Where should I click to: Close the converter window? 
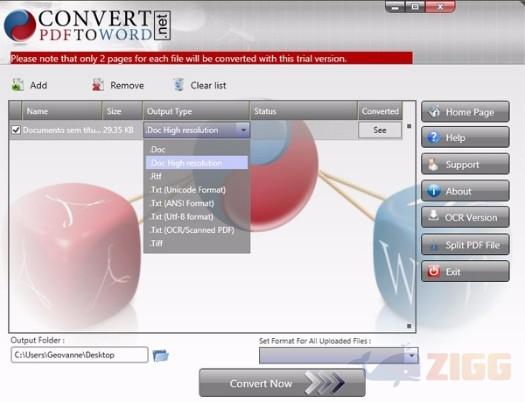440,7
